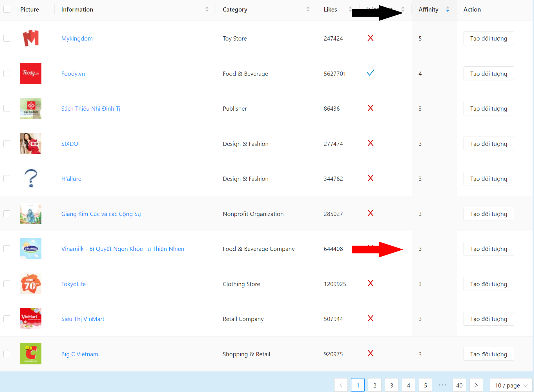Click Big C Vietnam logo picture
The width and height of the screenshot is (534, 392).
pyautogui.click(x=31, y=354)
